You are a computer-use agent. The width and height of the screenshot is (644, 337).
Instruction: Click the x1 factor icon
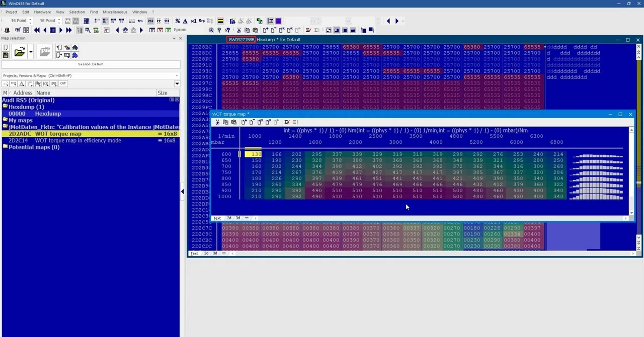[x=193, y=21]
